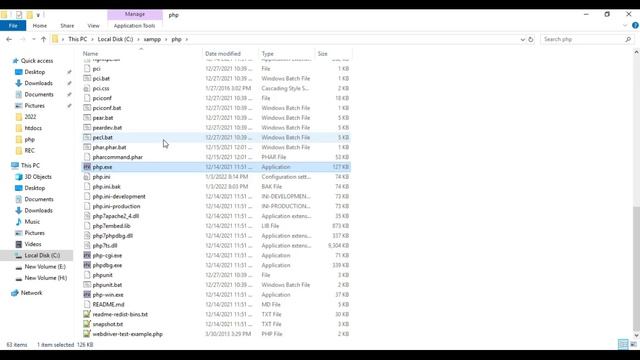
Task: Select Downloads under Quick access
Action: pos(38,83)
